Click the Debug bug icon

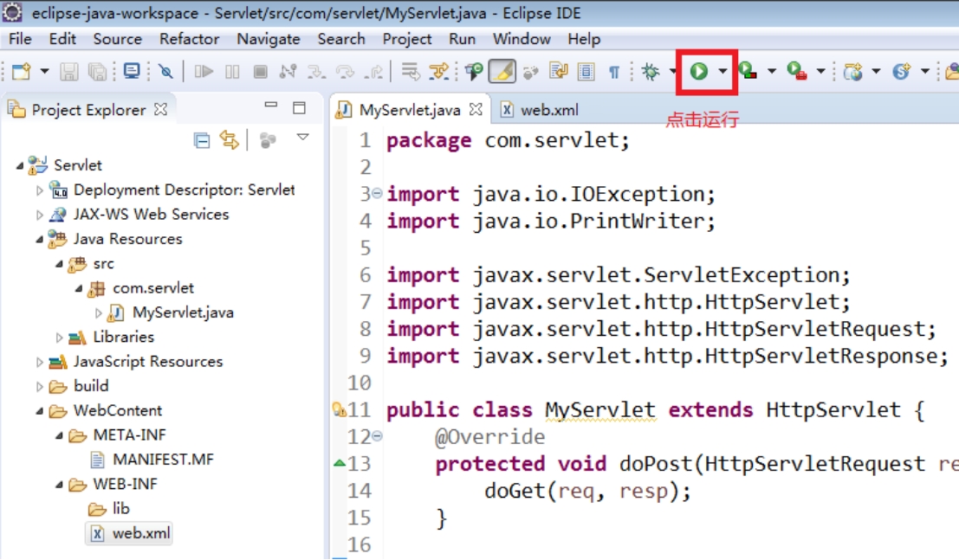tap(650, 72)
